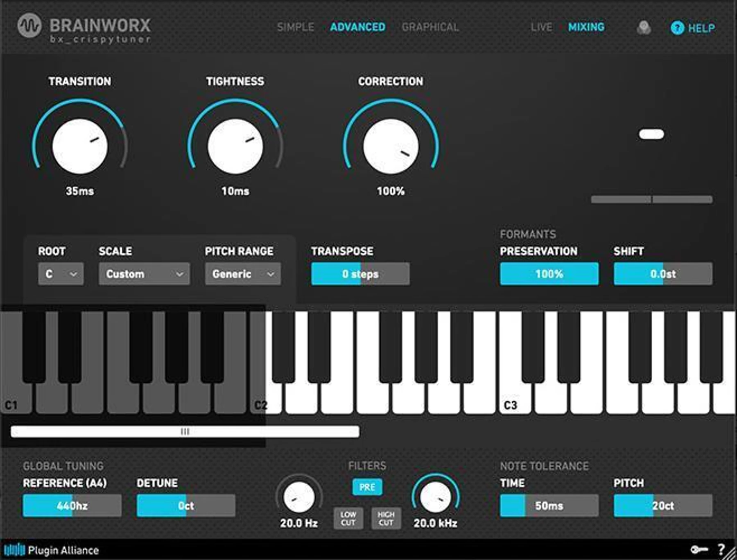Select MIXING processing mode
737x560 pixels.
(x=586, y=27)
